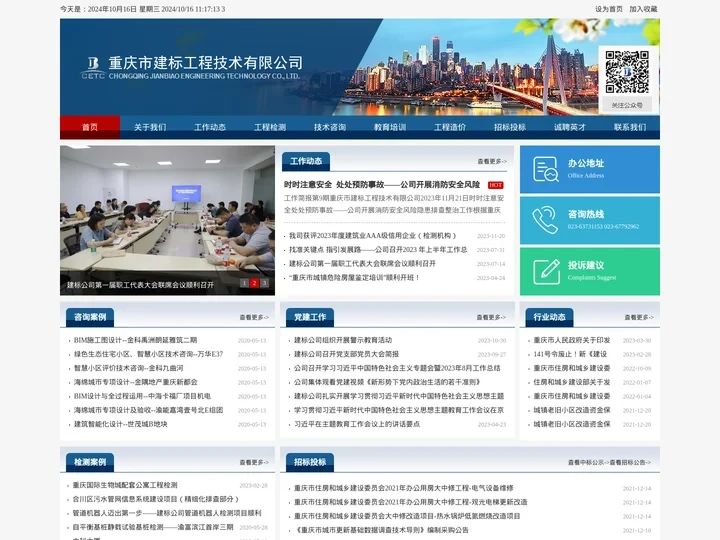The image size is (720, 540).
Task: Click 查看更多 in 行业动态 section
Action: [x=639, y=317]
